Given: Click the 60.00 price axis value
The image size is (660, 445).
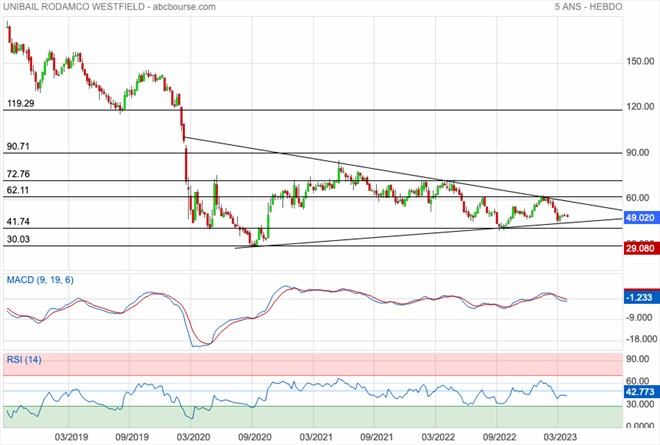Looking at the screenshot, I should point(638,198).
